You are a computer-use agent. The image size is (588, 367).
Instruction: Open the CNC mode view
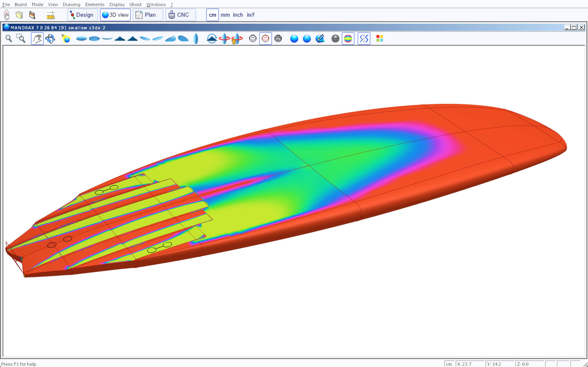pyautogui.click(x=180, y=15)
